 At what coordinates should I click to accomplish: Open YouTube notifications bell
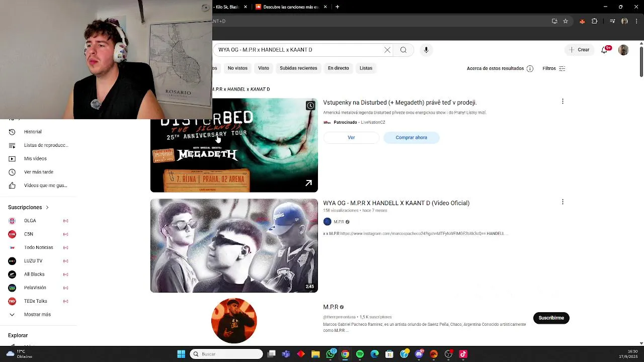pyautogui.click(x=604, y=50)
